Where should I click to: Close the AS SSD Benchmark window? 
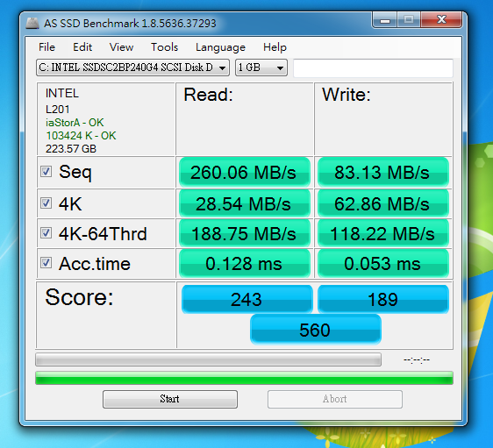pyautogui.click(x=441, y=20)
